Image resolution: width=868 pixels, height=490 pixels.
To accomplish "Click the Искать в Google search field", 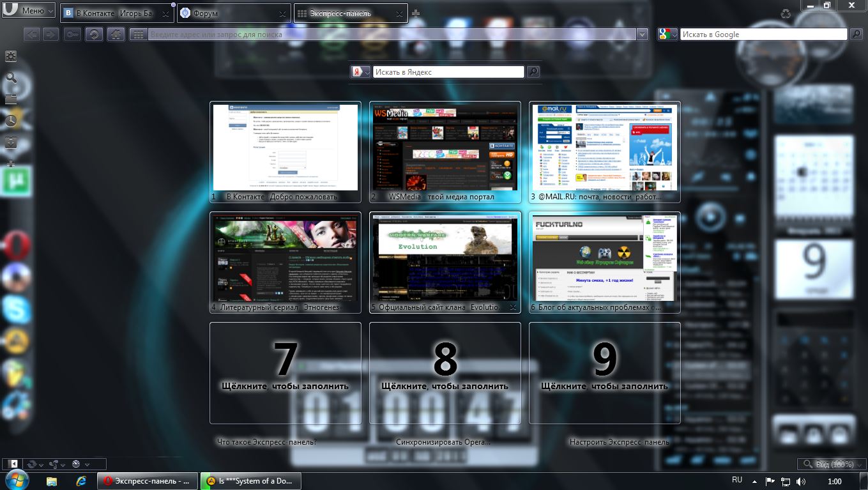I will (x=763, y=34).
